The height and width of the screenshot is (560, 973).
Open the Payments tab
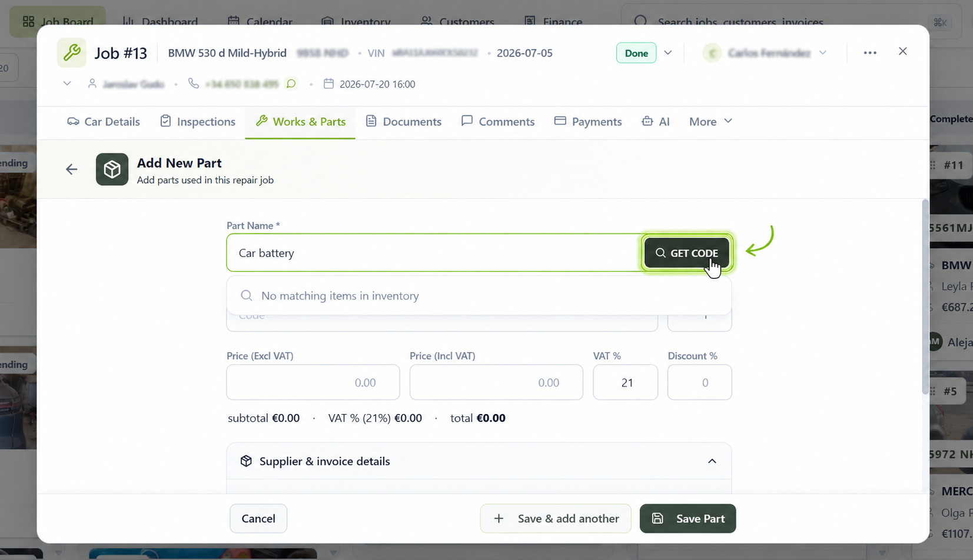(x=588, y=121)
